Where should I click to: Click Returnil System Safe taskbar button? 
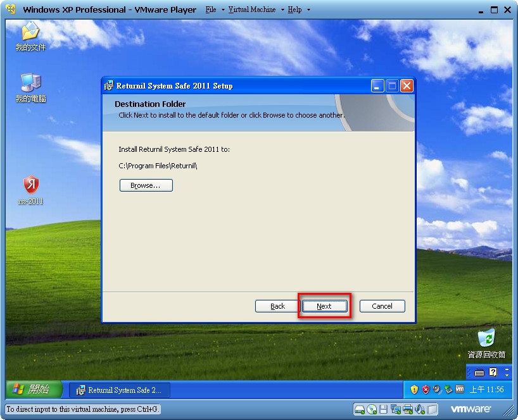[120, 390]
